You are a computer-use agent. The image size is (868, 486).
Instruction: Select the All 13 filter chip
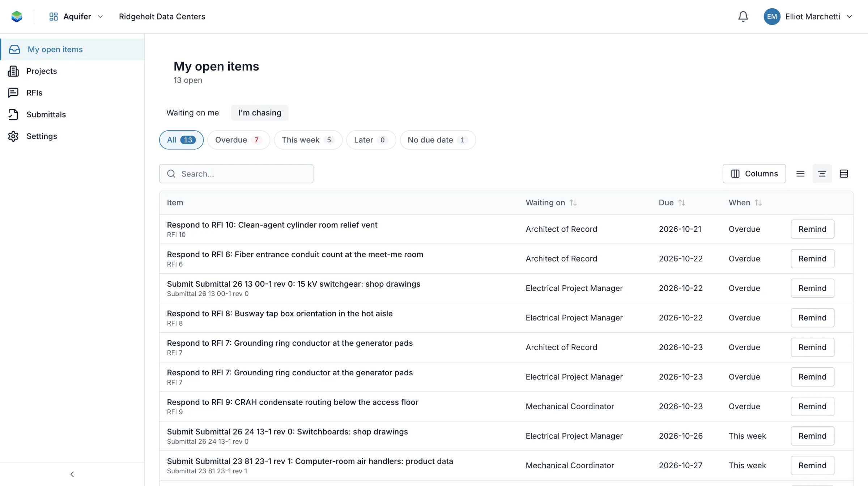tap(181, 140)
